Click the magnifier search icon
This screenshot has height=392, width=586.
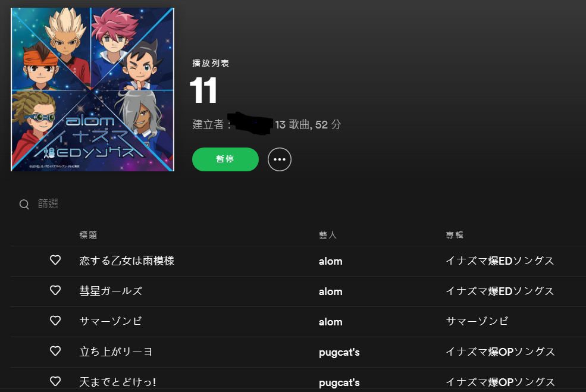pos(24,205)
